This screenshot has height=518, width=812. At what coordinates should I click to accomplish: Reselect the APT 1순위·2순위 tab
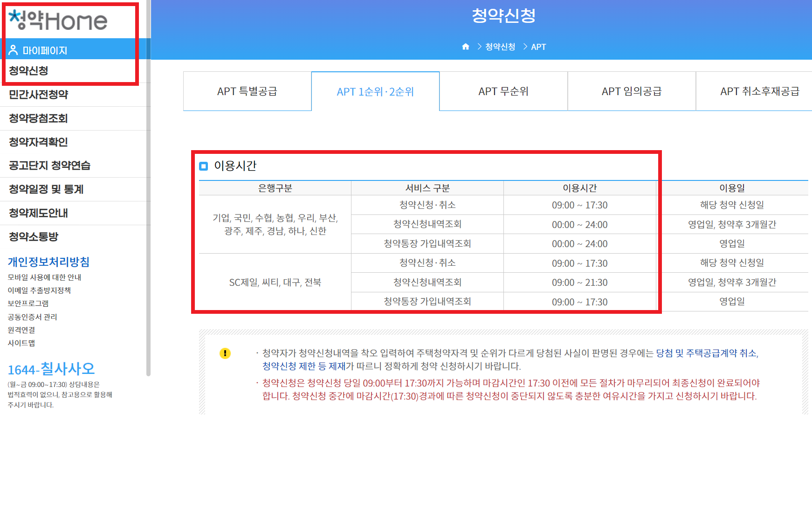pyautogui.click(x=375, y=91)
